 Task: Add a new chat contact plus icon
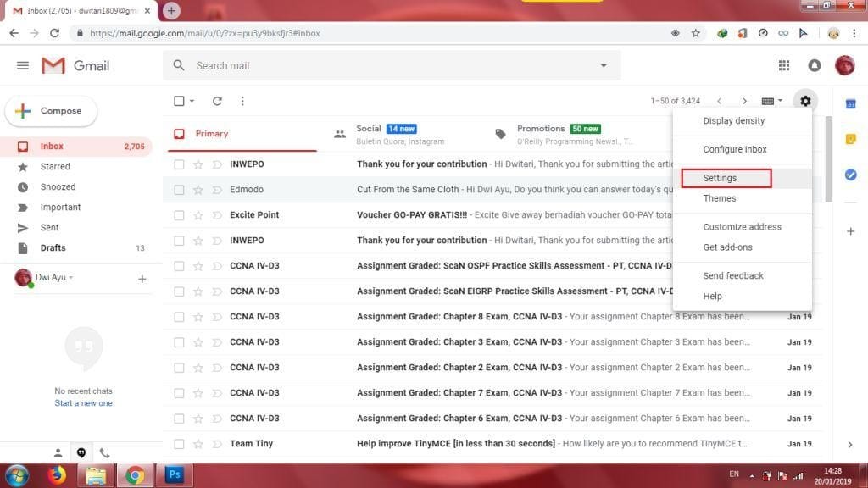pos(142,279)
